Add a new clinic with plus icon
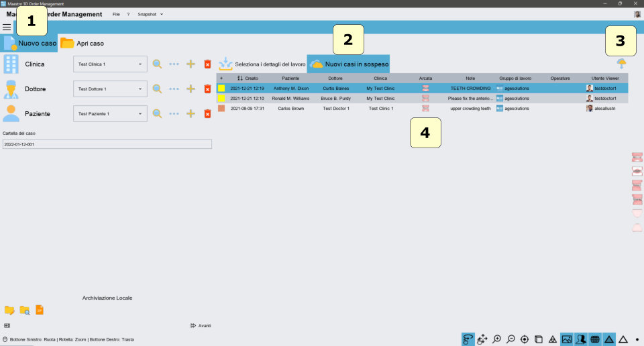 tap(191, 64)
